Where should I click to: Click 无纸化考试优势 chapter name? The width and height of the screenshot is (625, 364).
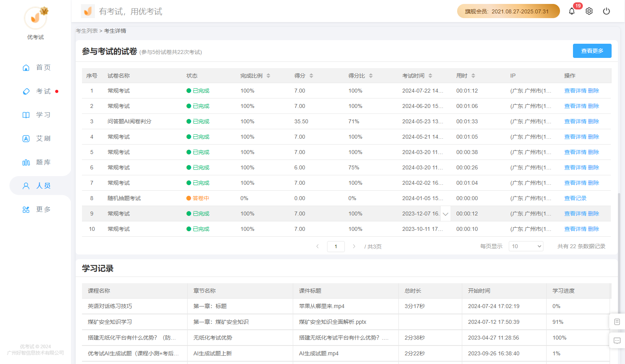click(213, 338)
